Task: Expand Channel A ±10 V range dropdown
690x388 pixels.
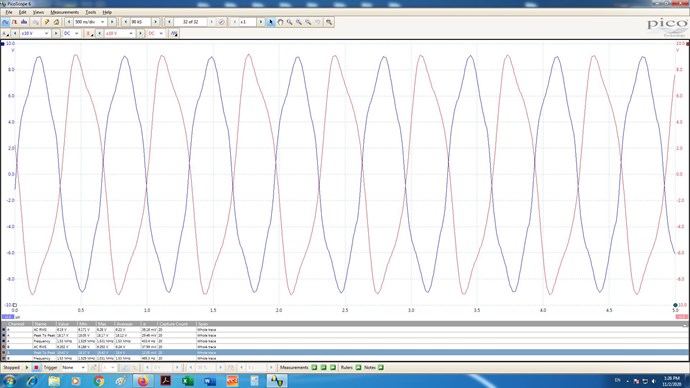Action: (35, 33)
